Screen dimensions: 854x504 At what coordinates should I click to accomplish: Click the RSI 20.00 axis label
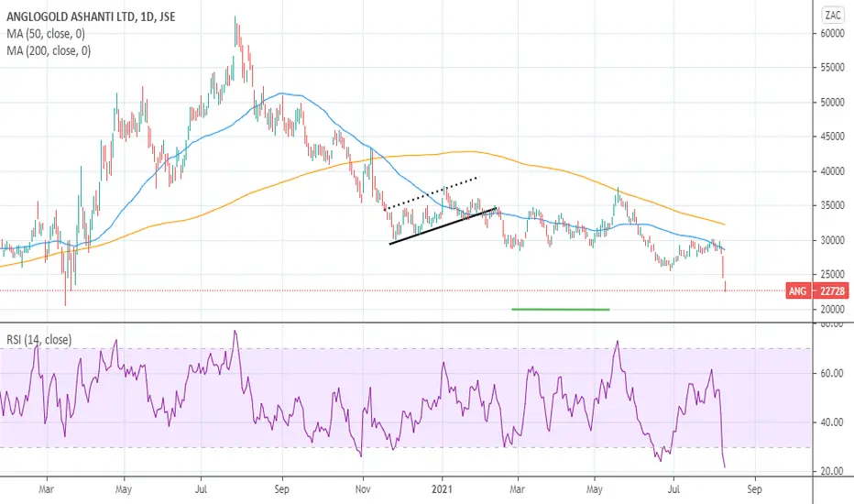coord(832,471)
